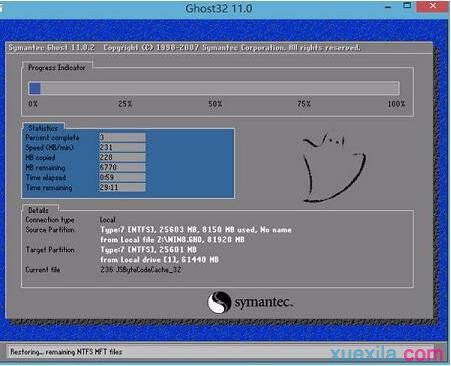Select the Details panel heading
Image resolution: width=451 pixels, height=366 pixels.
coord(38,210)
